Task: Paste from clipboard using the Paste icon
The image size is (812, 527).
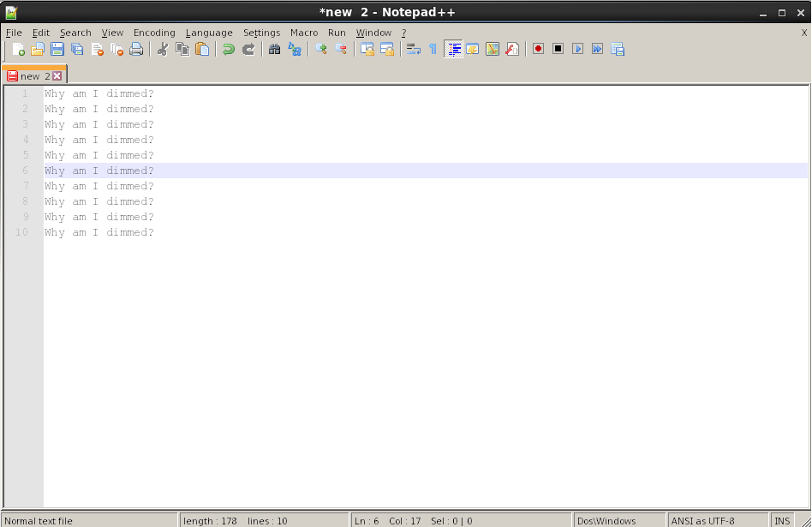Action: click(202, 49)
